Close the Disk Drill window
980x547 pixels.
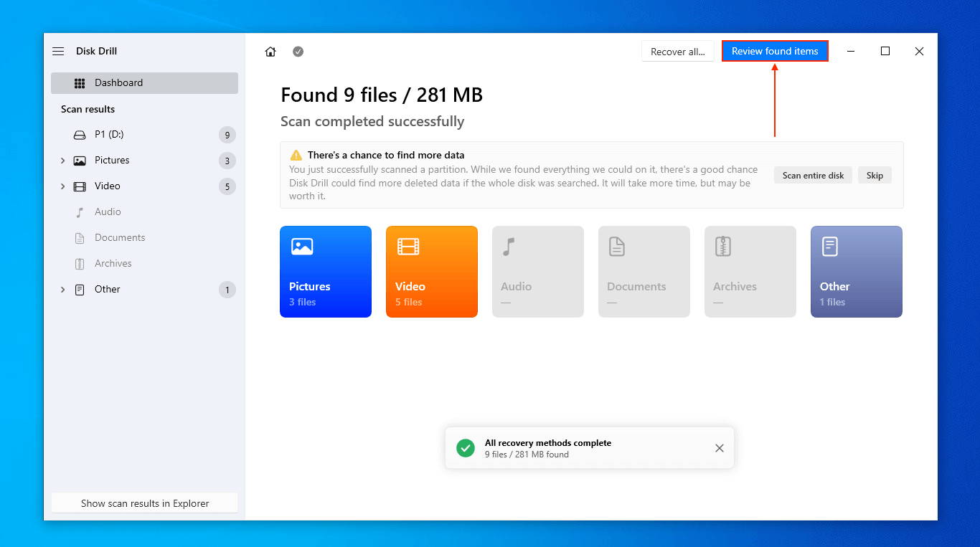tap(919, 52)
